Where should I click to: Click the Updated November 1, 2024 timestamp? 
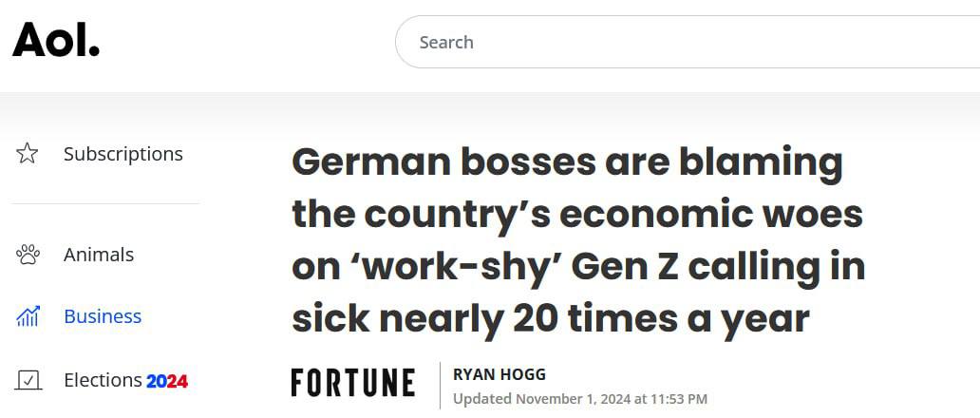(579, 399)
